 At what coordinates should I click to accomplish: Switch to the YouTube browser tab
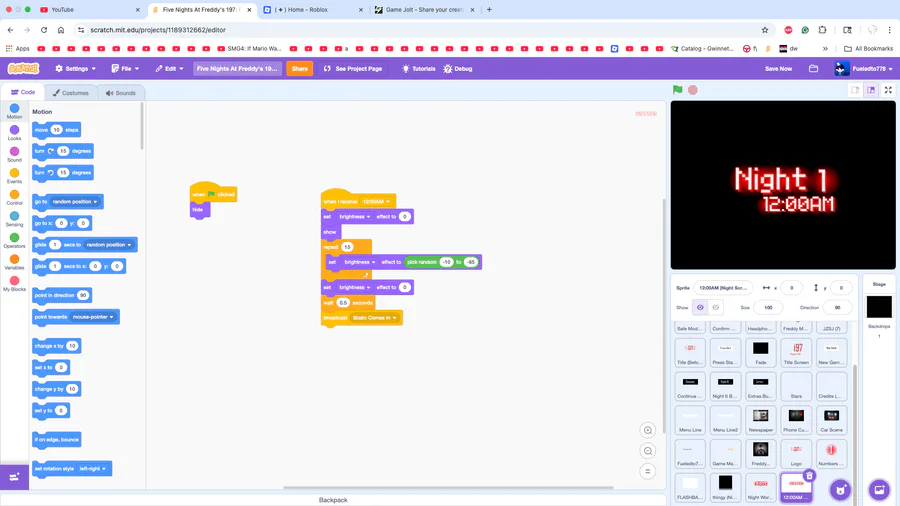click(89, 10)
